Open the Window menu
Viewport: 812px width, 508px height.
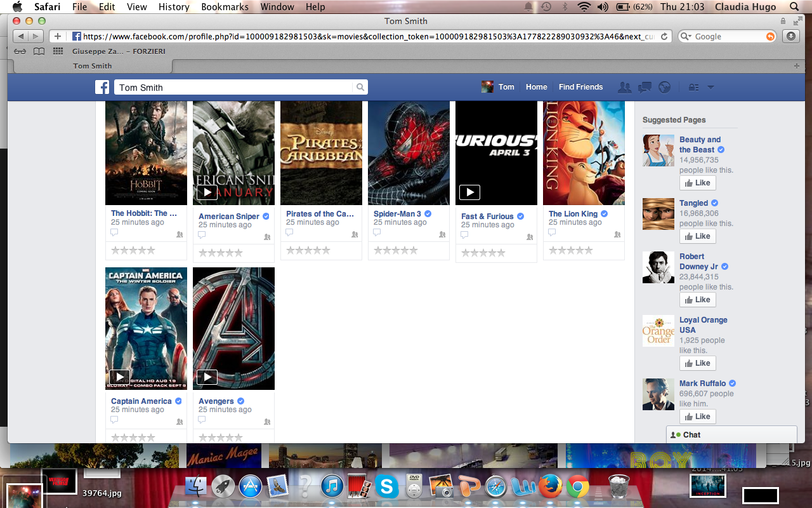click(277, 7)
